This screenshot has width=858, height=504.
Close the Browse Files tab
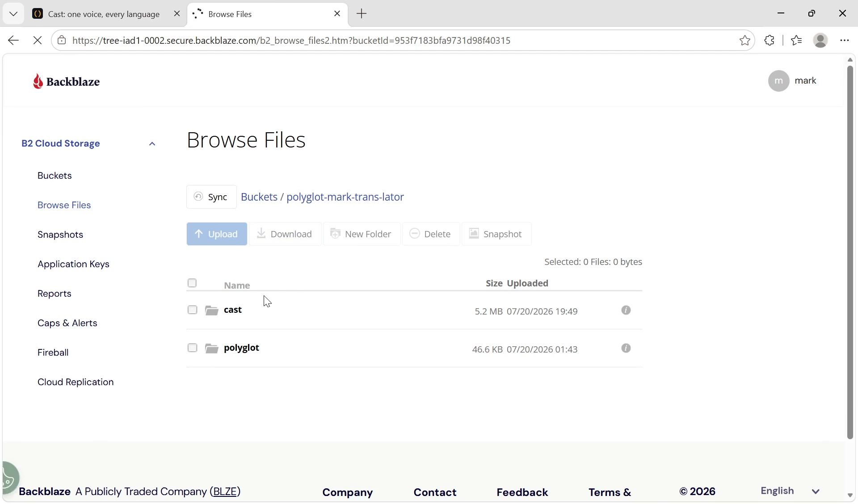click(x=337, y=14)
